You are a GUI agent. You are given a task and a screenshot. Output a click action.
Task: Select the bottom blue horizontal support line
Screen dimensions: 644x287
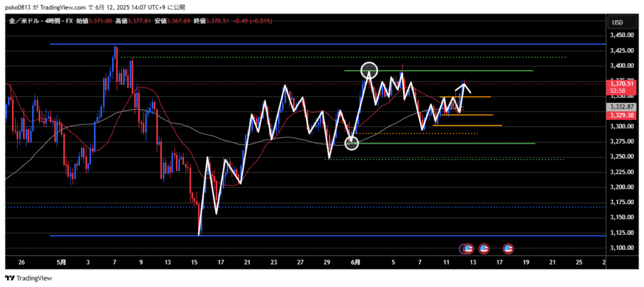(x=314, y=236)
